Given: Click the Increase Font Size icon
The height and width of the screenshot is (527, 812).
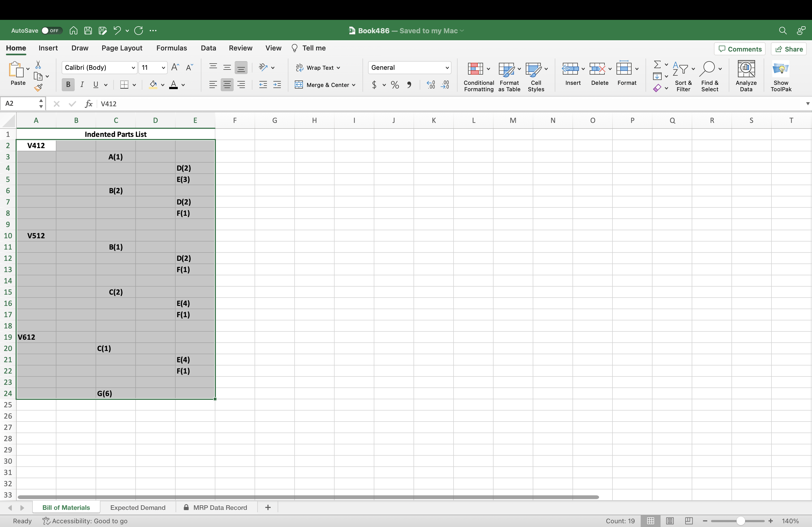Looking at the screenshot, I should pos(175,67).
